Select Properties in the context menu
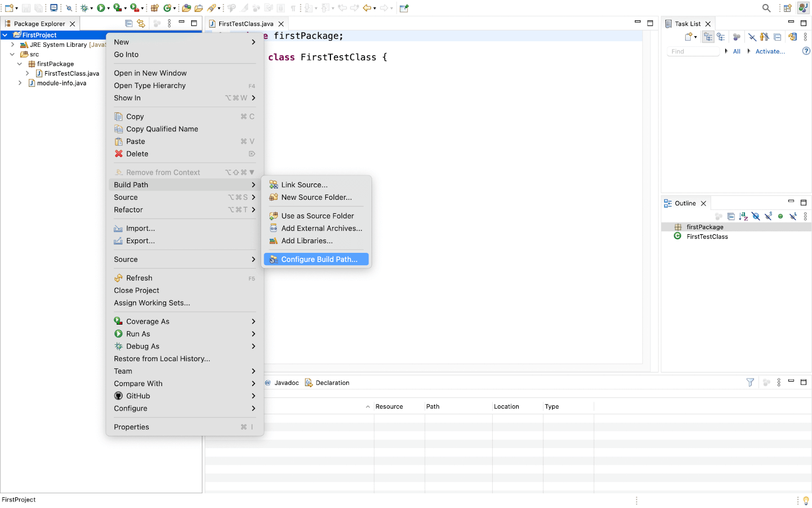The image size is (812, 508). [x=131, y=427]
